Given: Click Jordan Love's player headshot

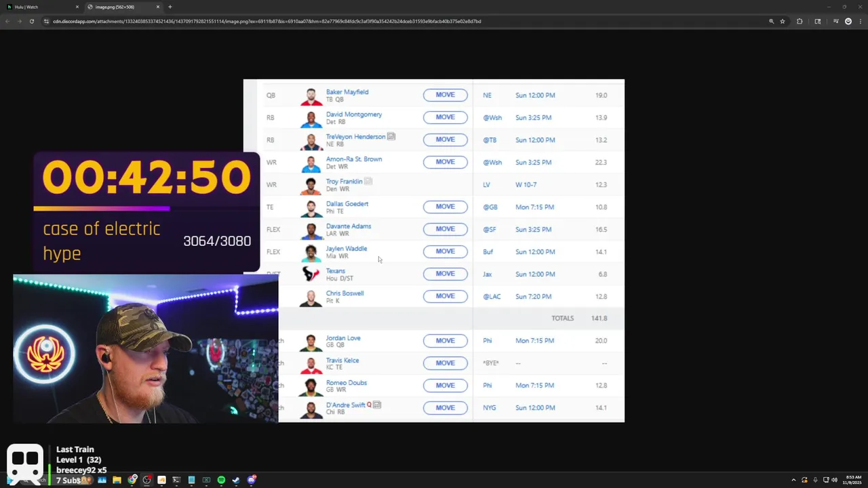Looking at the screenshot, I should coord(311,342).
